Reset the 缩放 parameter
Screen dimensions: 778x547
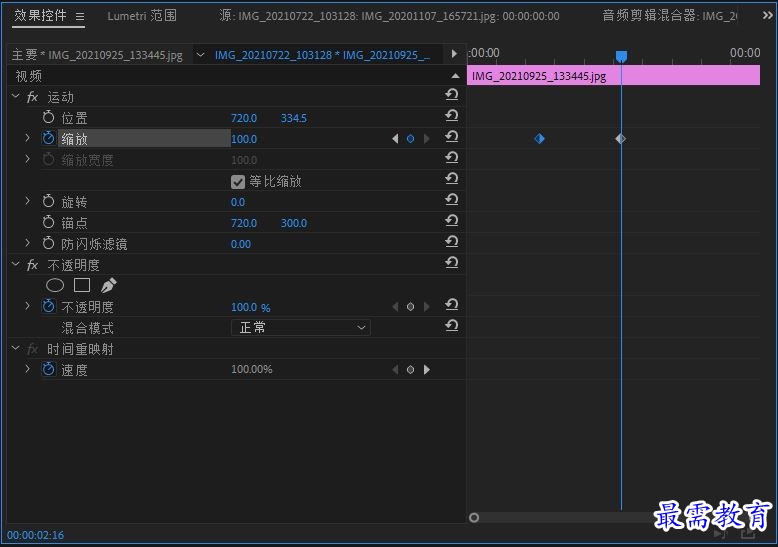(452, 137)
